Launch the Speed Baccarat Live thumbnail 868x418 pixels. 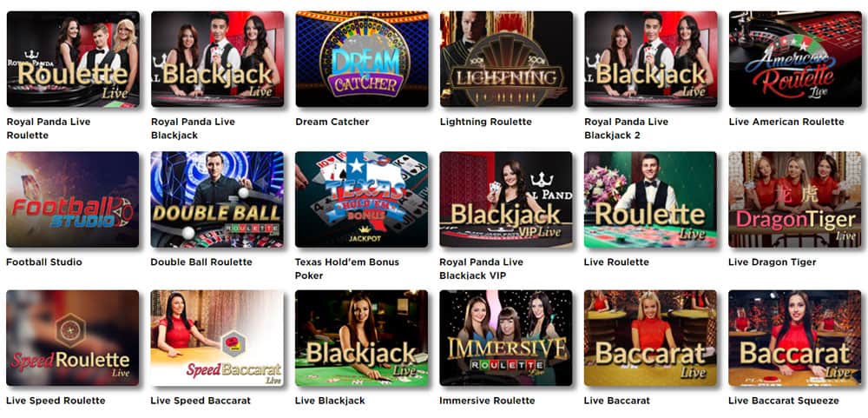pos(217,337)
